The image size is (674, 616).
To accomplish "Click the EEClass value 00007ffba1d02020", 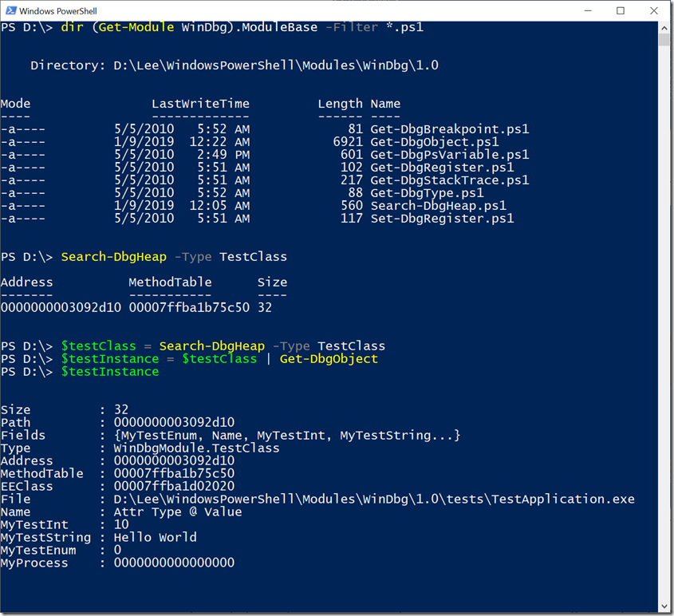I will pyautogui.click(x=174, y=486).
